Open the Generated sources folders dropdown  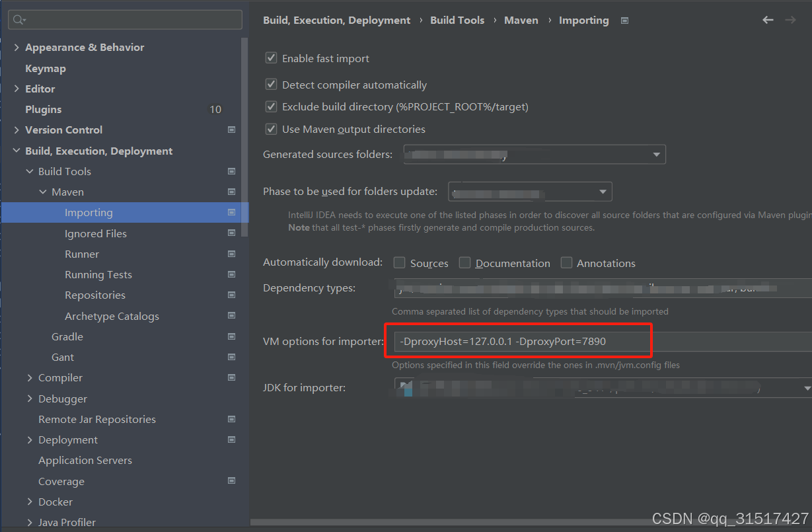[535, 155]
